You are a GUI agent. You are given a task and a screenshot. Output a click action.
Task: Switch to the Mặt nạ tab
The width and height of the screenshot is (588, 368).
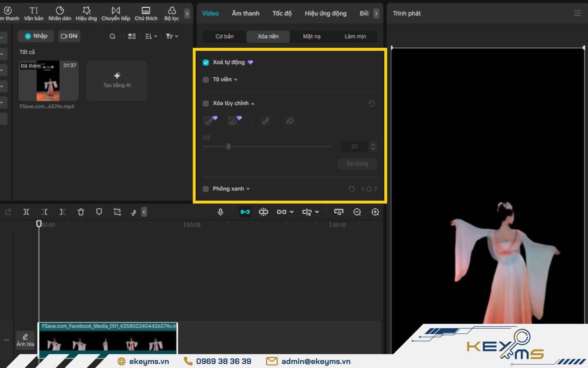(311, 36)
